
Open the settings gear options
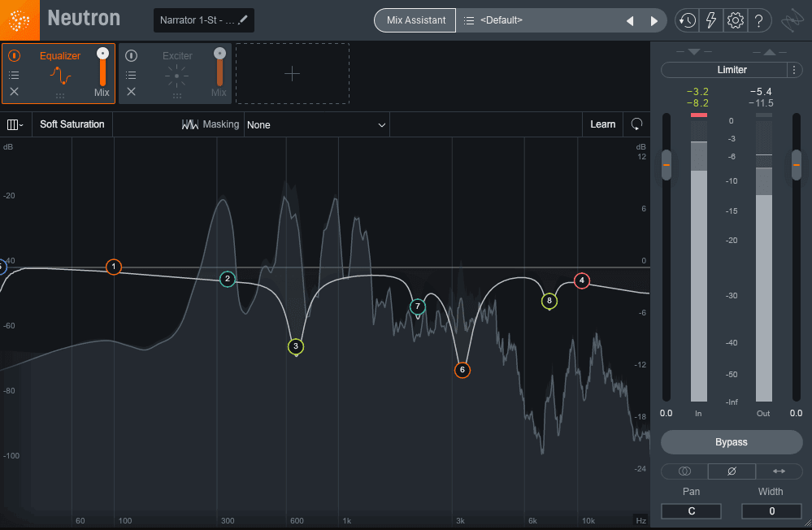(735, 20)
